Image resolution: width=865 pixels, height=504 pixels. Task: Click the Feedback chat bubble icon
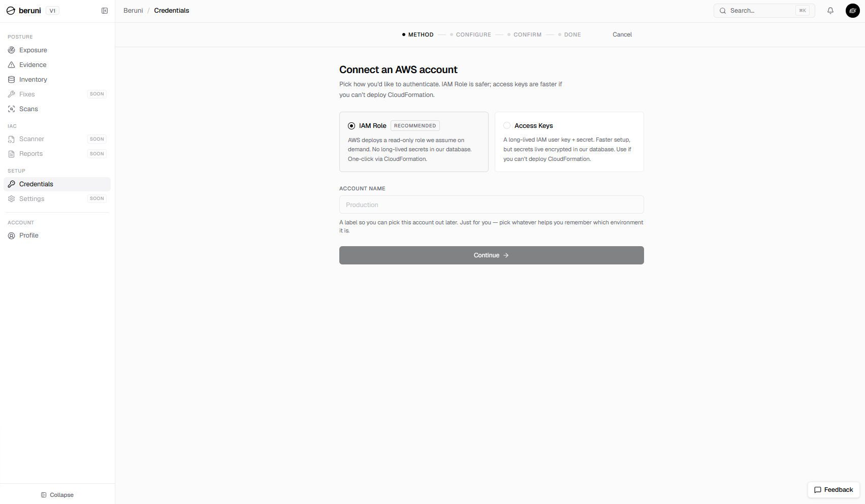tap(818, 490)
